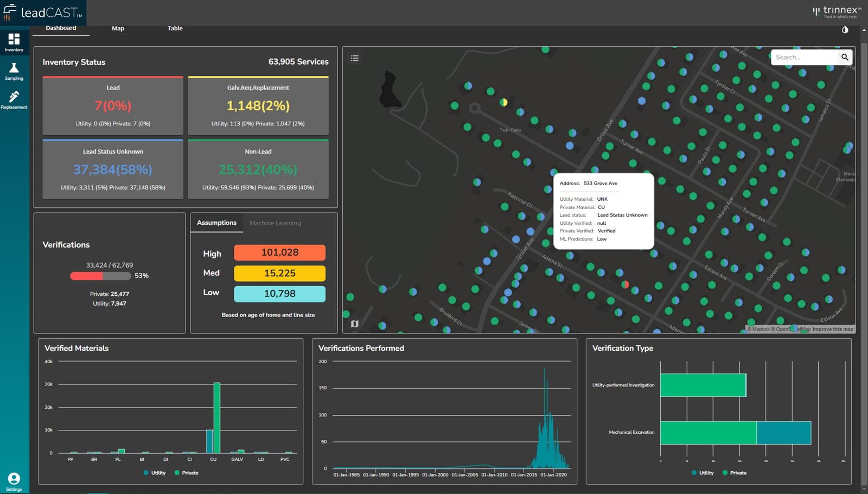Image resolution: width=868 pixels, height=494 pixels.
Task: Click the red map marker near Adams St
Action: [x=625, y=284]
